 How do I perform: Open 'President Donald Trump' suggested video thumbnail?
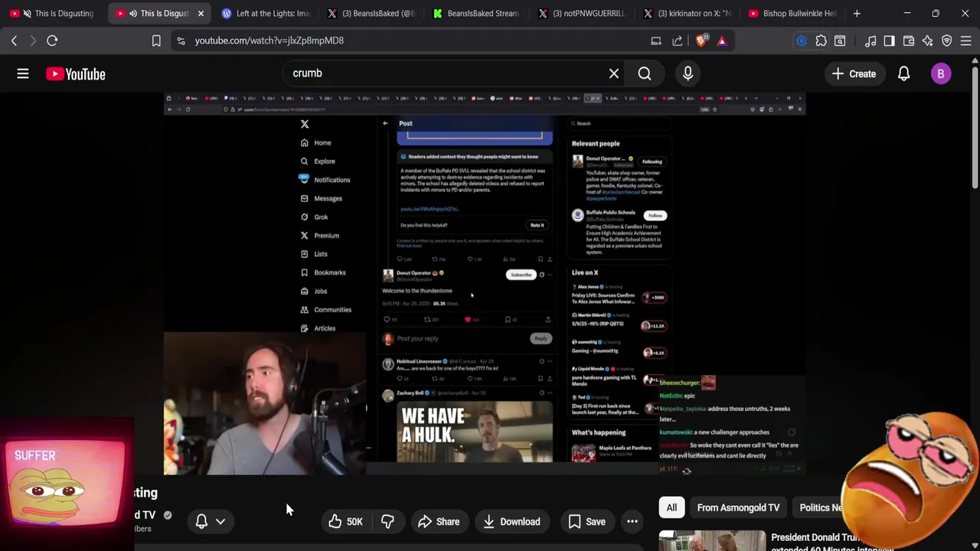tap(712, 540)
